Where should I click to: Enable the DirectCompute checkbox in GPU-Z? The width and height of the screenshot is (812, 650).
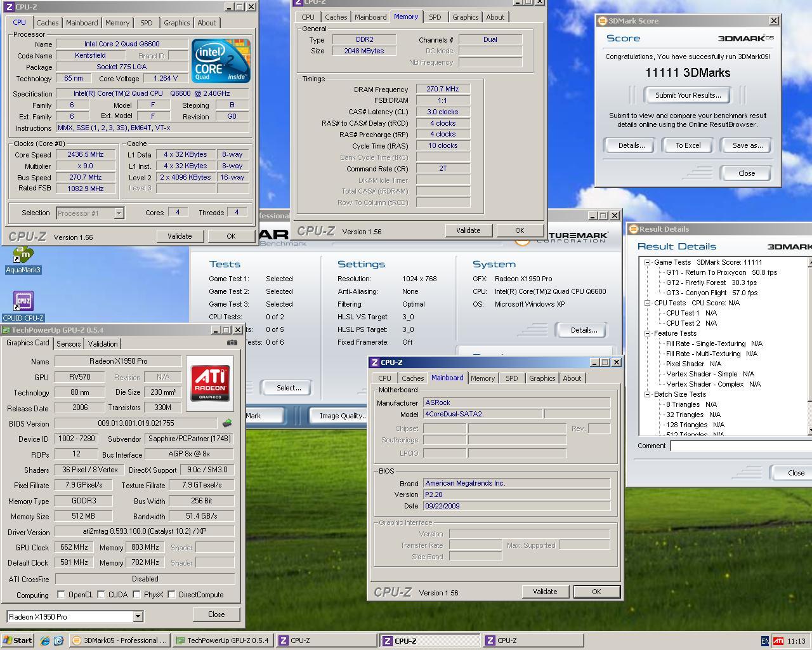[x=171, y=595]
